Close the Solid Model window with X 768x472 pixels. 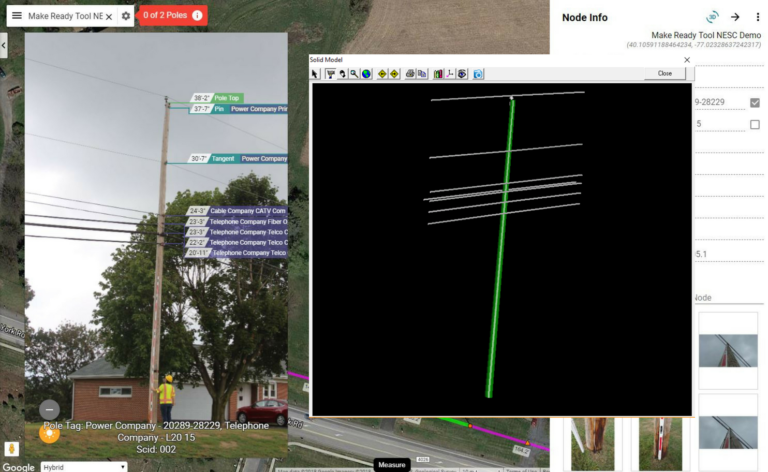687,60
